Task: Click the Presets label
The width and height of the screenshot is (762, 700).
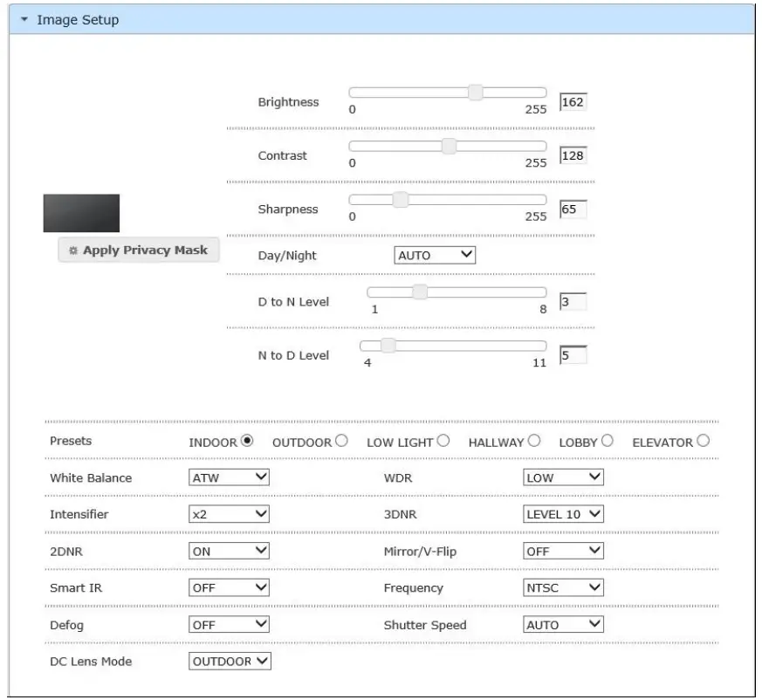Action: [71, 441]
